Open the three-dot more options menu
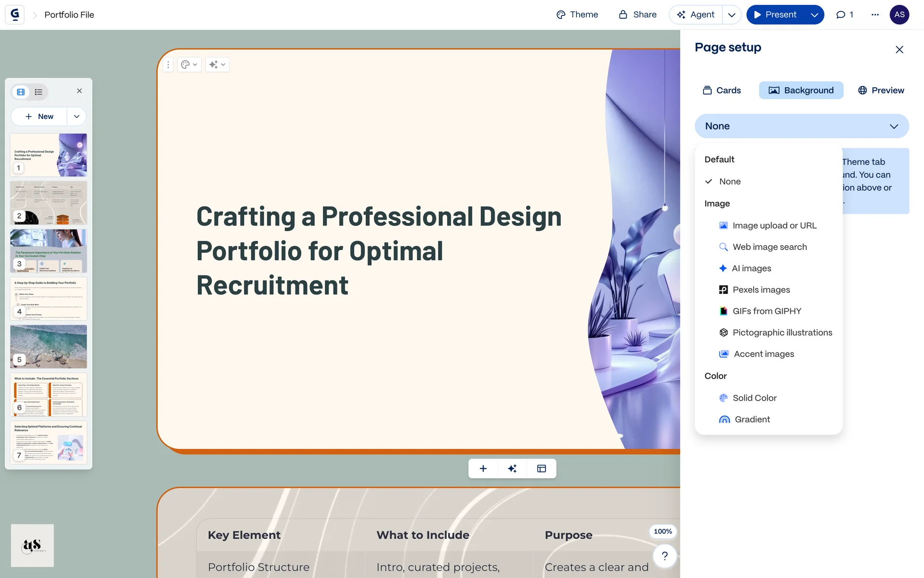The width and height of the screenshot is (924, 578). coord(875,14)
